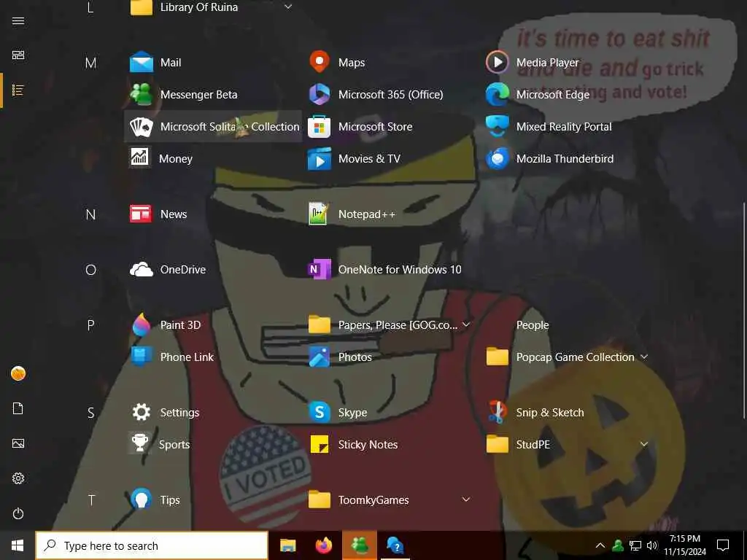
Task: Open Sticky Notes icon
Action: point(320,444)
